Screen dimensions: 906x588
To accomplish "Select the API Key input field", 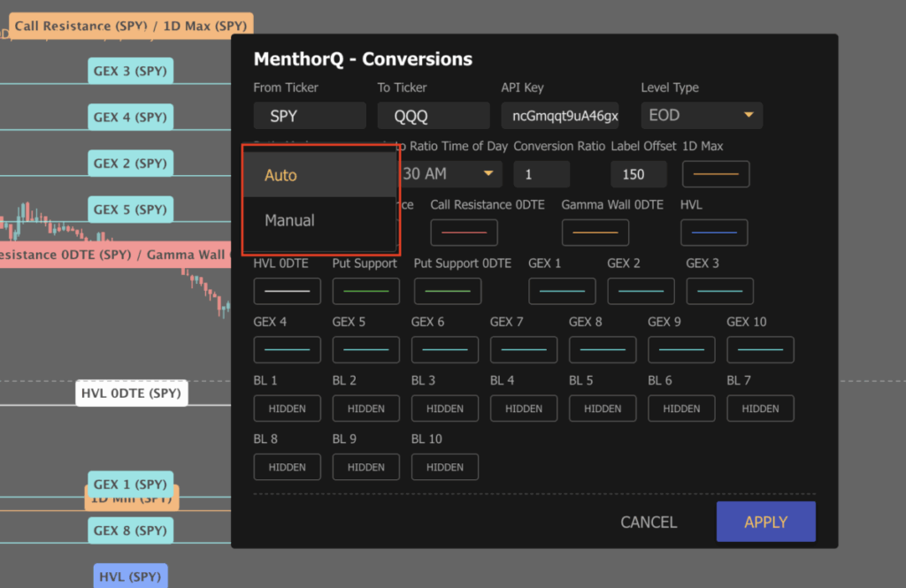I will pyautogui.click(x=559, y=115).
